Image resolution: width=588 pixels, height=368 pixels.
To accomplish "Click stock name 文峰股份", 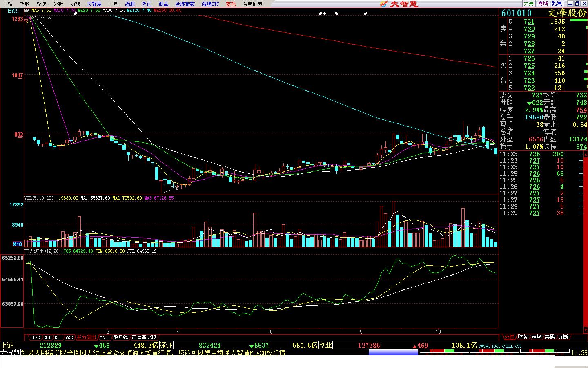I will [567, 13].
